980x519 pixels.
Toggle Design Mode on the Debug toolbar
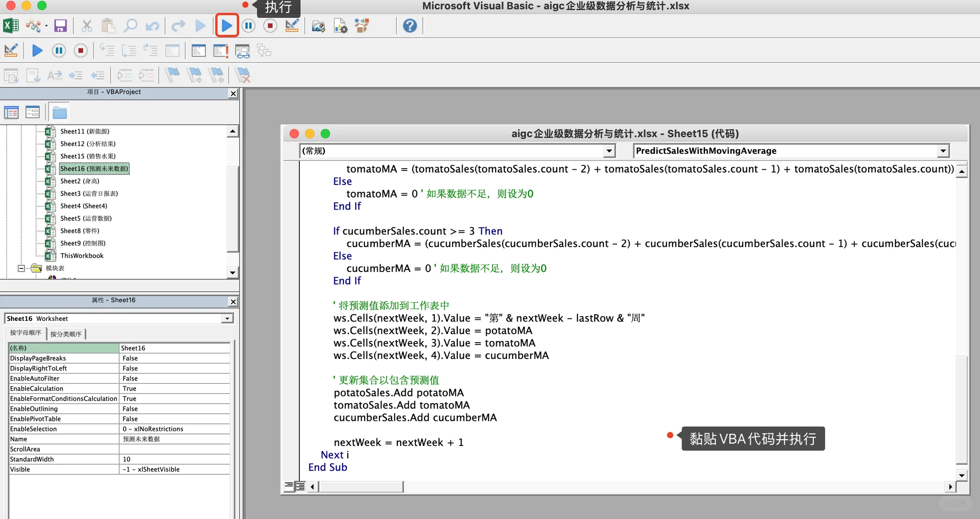click(11, 50)
